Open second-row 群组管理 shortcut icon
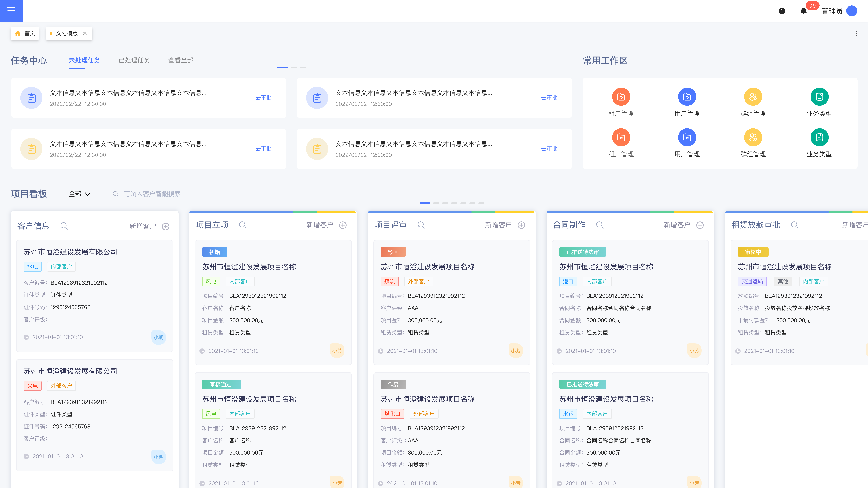Image resolution: width=868 pixels, height=488 pixels. coord(753,137)
